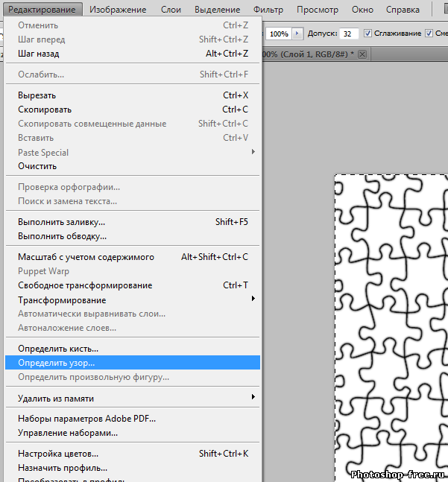Click the 'Шаг назад' menu item

tap(39, 54)
